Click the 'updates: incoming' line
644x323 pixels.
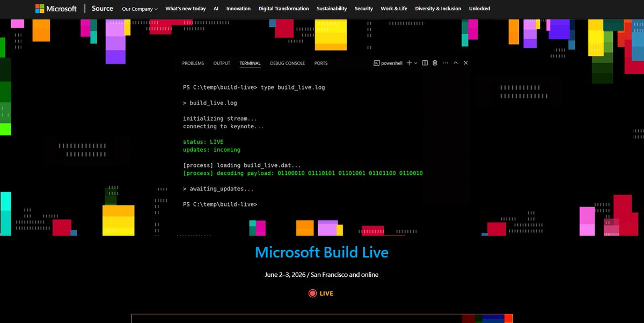212,150
